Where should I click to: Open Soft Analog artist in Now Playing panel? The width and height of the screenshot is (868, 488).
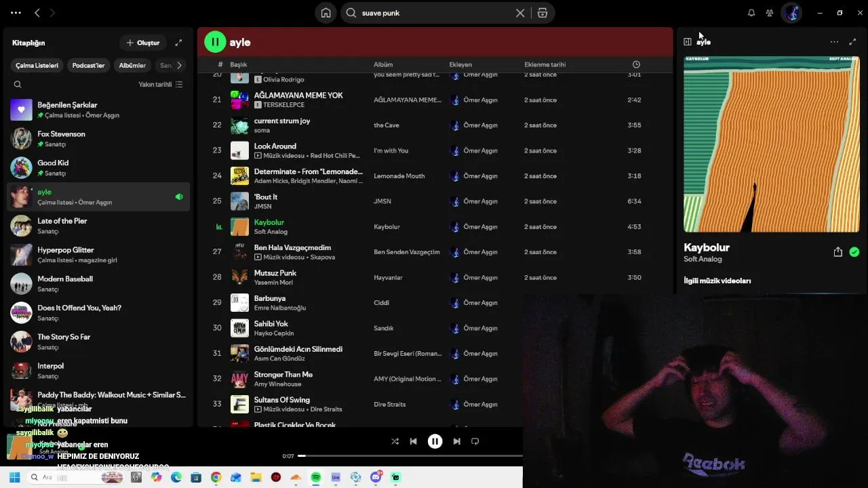click(x=703, y=260)
